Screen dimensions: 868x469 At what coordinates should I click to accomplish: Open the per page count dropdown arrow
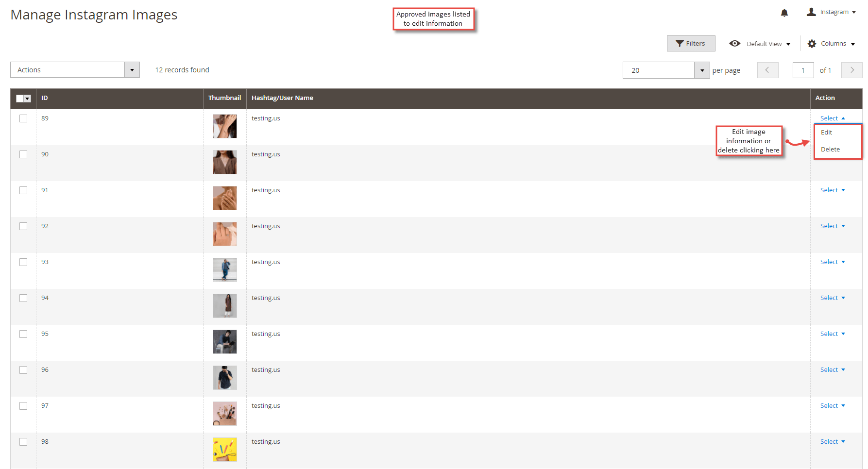click(x=702, y=70)
